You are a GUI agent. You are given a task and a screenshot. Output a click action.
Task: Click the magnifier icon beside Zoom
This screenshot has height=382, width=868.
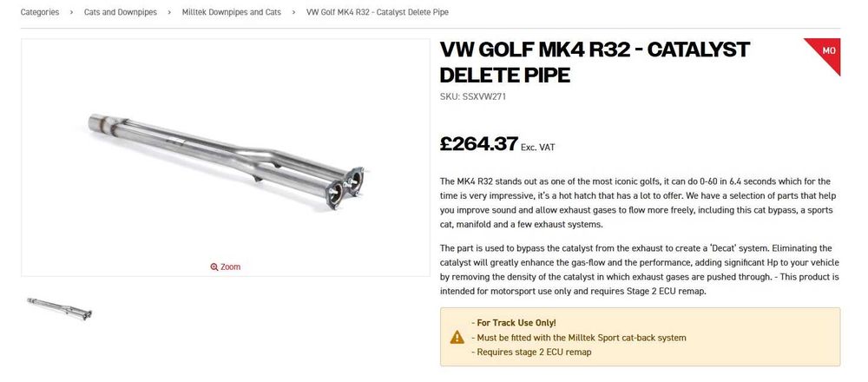tap(214, 267)
